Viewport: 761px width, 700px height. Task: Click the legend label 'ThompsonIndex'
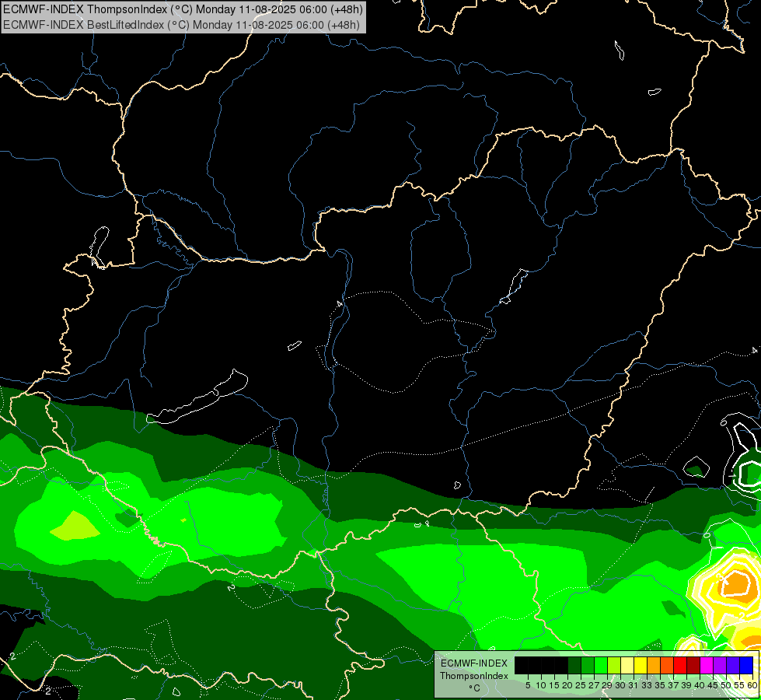(x=474, y=676)
